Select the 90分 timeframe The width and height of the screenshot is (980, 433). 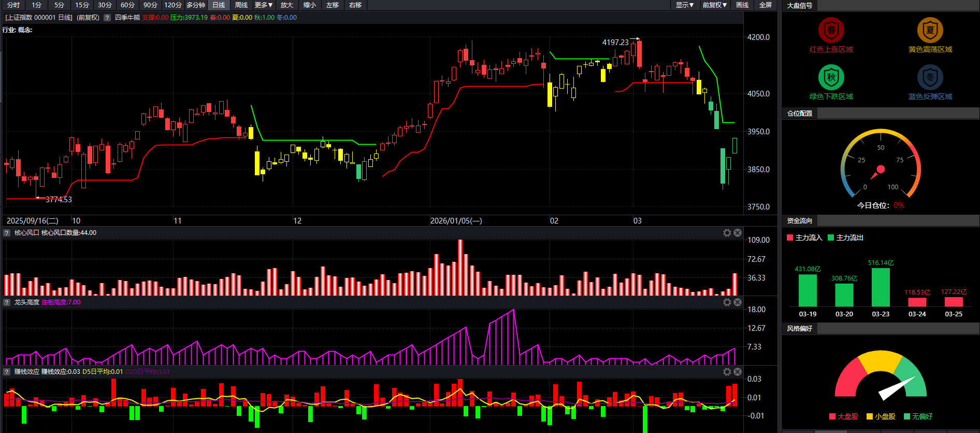150,5
